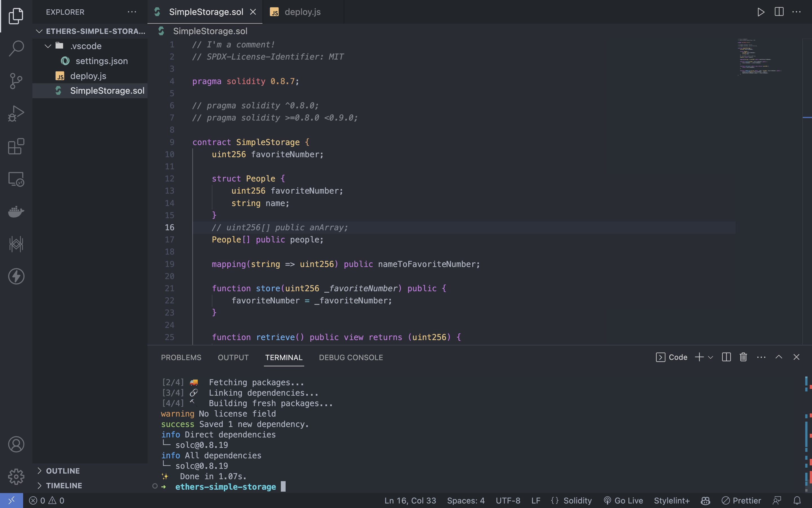812x508 pixels.
Task: Click the Run Code play icon
Action: tap(761, 12)
